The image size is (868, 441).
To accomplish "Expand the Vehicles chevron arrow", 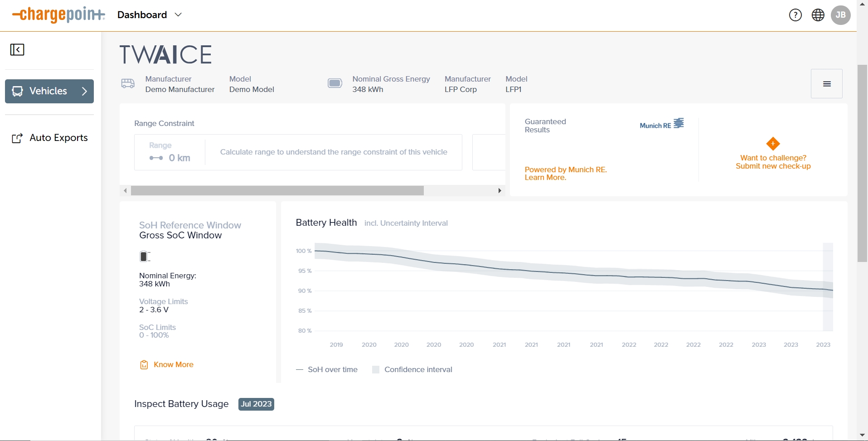I will tap(84, 91).
